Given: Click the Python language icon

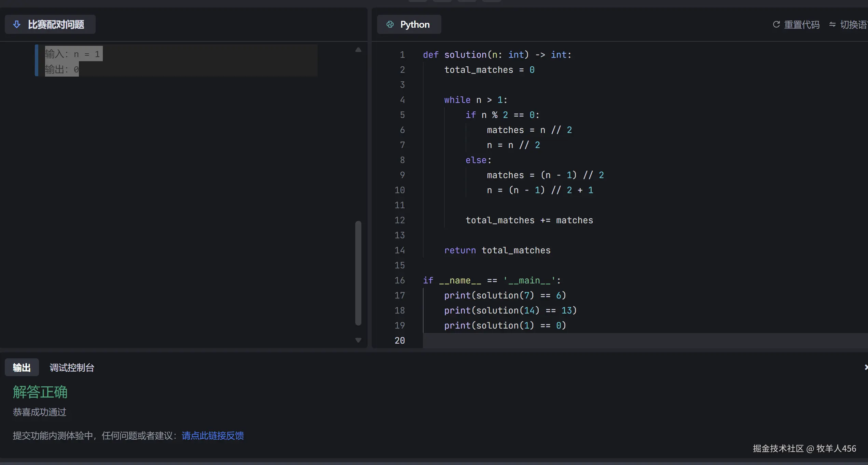Looking at the screenshot, I should tap(390, 24).
